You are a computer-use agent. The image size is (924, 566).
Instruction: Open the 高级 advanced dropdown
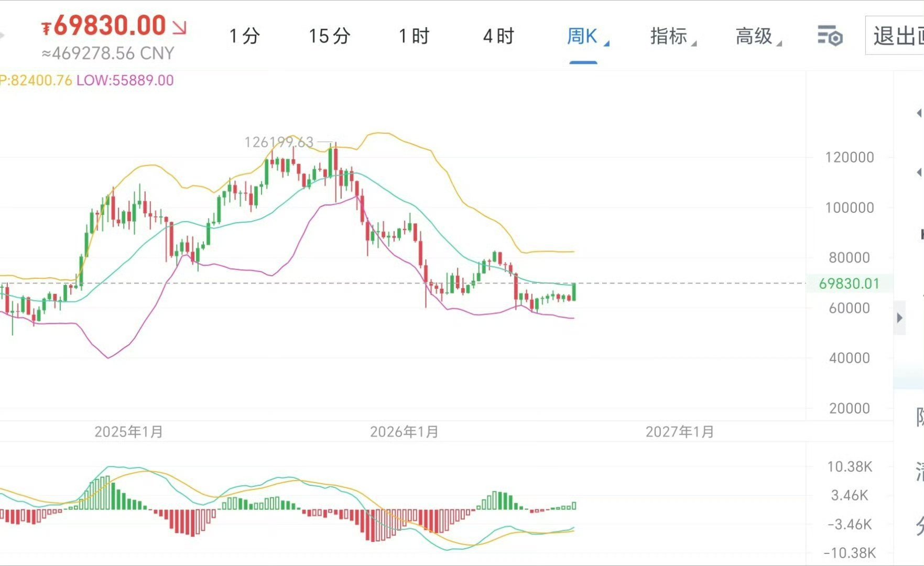click(758, 36)
